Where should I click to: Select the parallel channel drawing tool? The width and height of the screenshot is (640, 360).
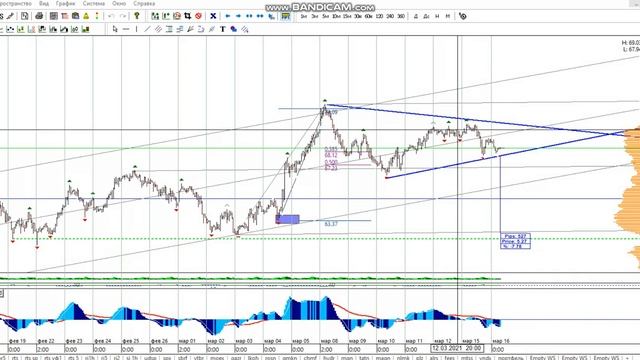[158, 29]
